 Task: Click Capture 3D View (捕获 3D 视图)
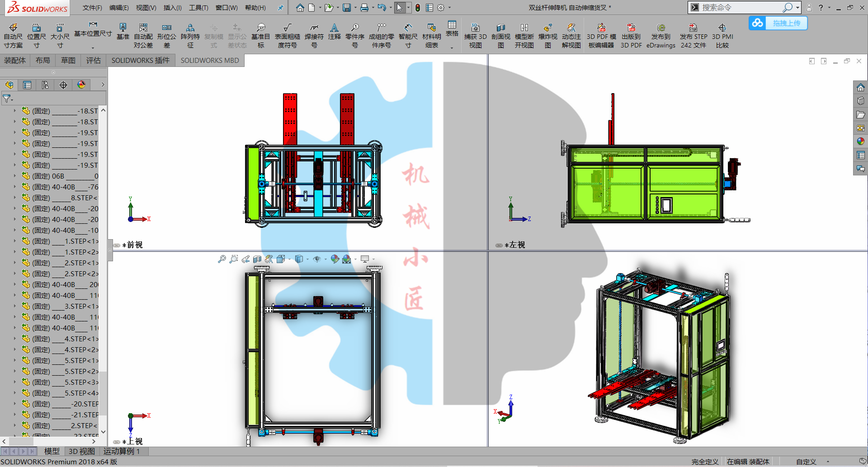(x=476, y=36)
